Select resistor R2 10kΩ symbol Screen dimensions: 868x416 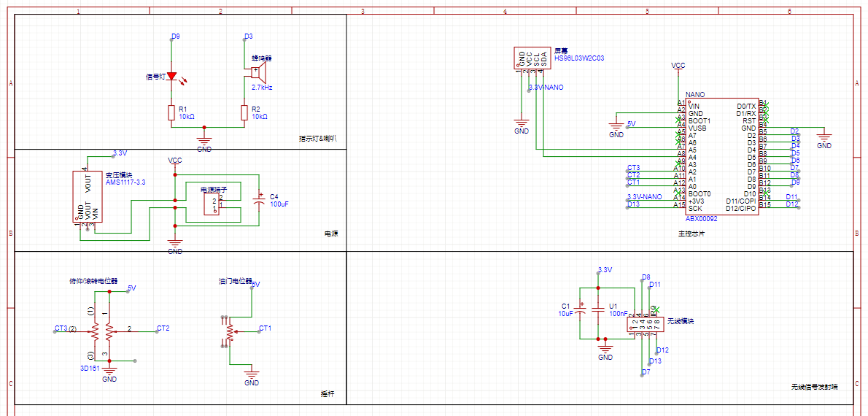244,112
